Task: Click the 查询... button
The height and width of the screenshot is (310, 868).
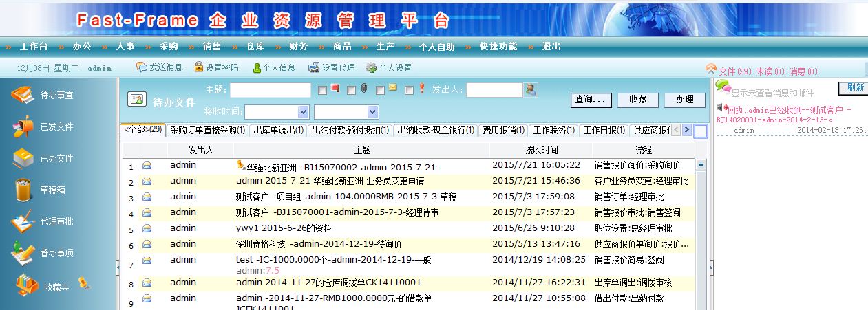Action: tap(591, 100)
